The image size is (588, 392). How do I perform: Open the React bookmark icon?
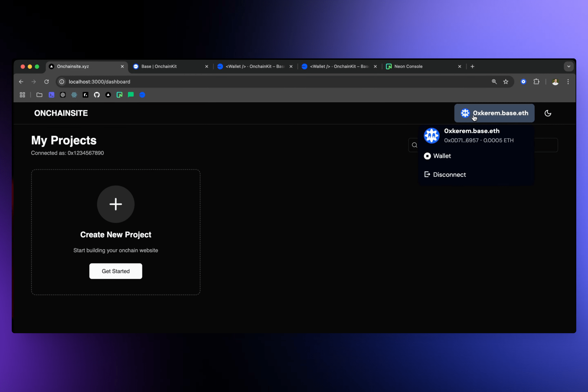[74, 95]
